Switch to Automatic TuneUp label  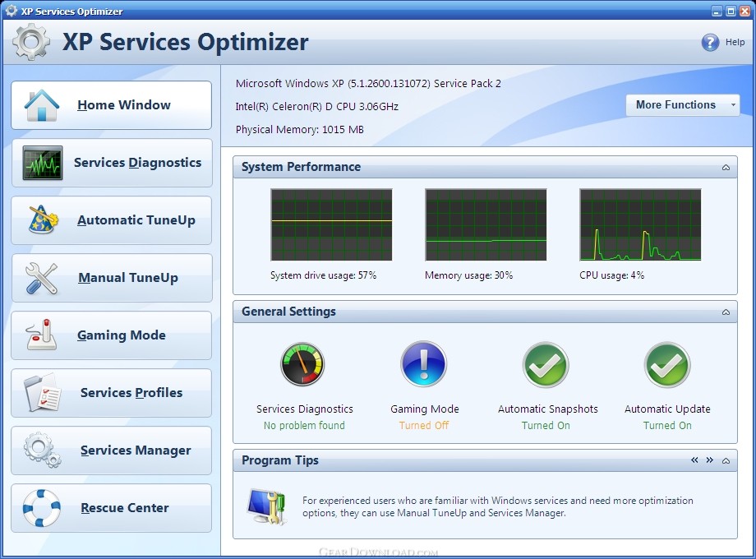click(136, 220)
